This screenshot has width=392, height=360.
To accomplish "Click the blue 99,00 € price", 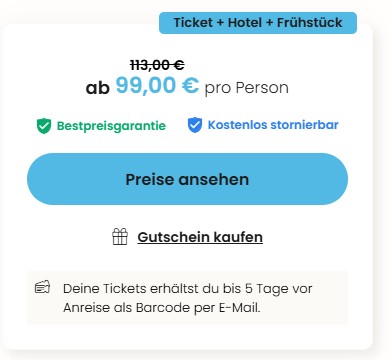I will [x=157, y=85].
